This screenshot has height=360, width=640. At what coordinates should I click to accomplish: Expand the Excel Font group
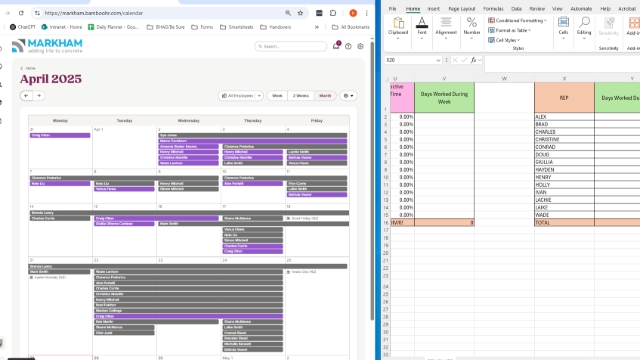(422, 38)
